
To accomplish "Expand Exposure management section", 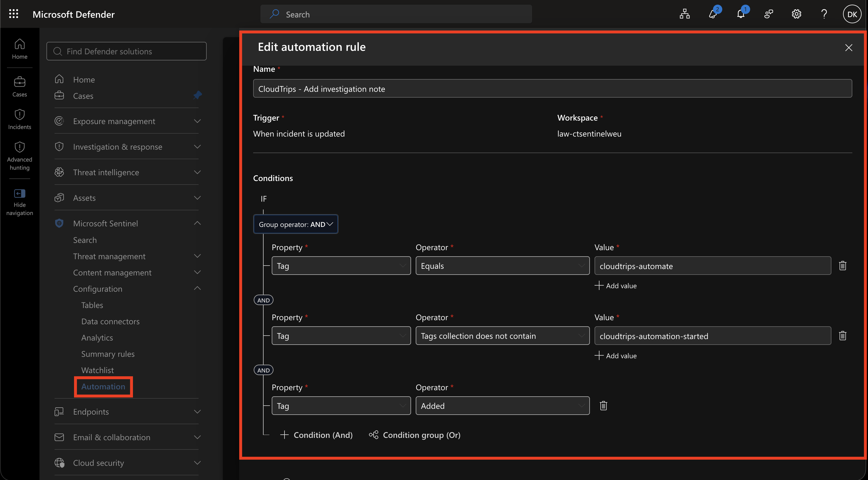I will click(x=197, y=121).
